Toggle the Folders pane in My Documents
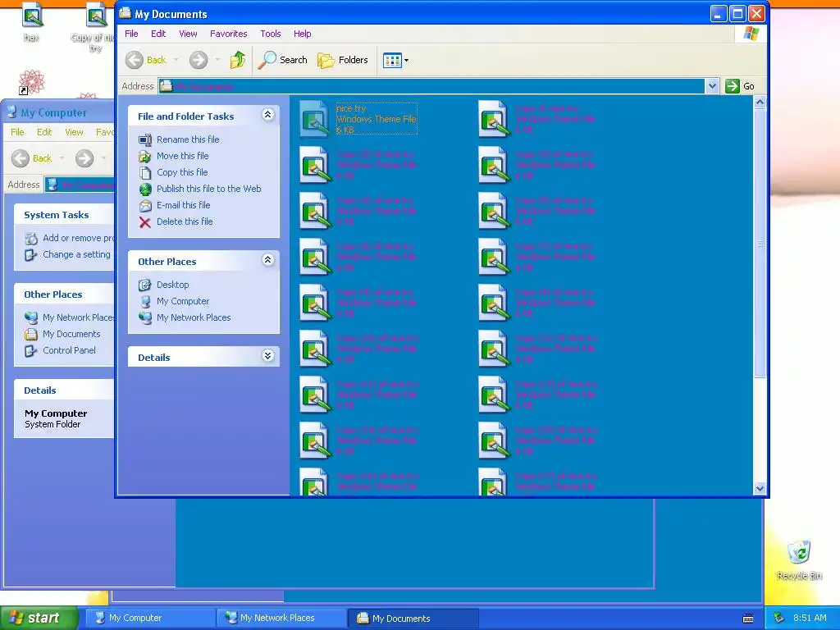 pos(343,59)
